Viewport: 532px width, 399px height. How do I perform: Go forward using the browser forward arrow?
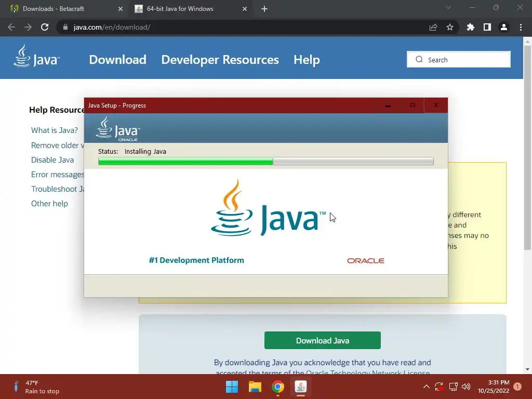(28, 27)
